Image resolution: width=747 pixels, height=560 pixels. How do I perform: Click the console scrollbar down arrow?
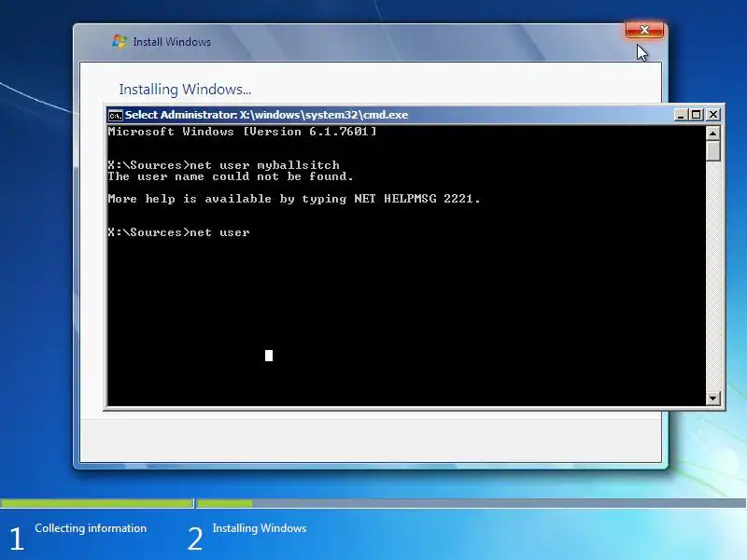[712, 399]
